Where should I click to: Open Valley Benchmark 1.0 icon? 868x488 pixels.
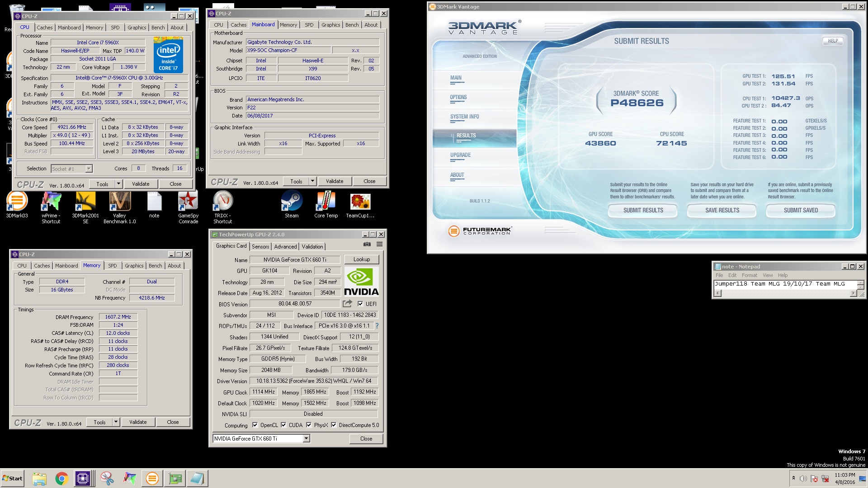click(x=120, y=207)
